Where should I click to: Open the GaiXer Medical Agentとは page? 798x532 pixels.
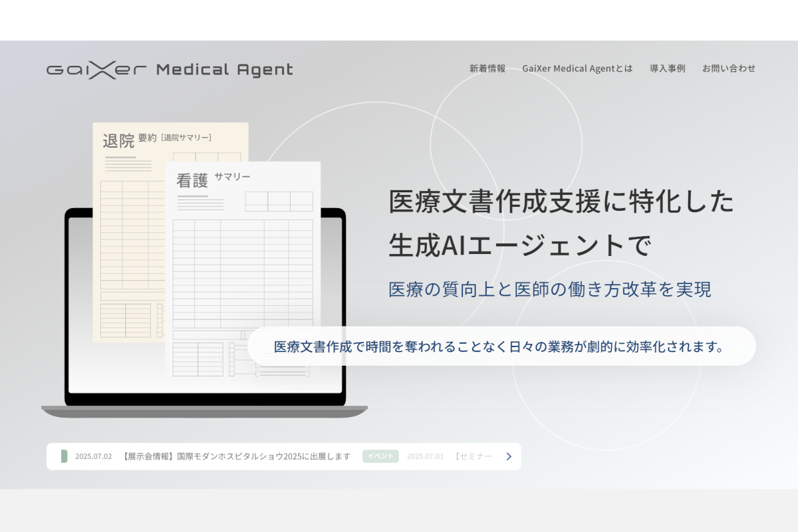[x=578, y=68]
